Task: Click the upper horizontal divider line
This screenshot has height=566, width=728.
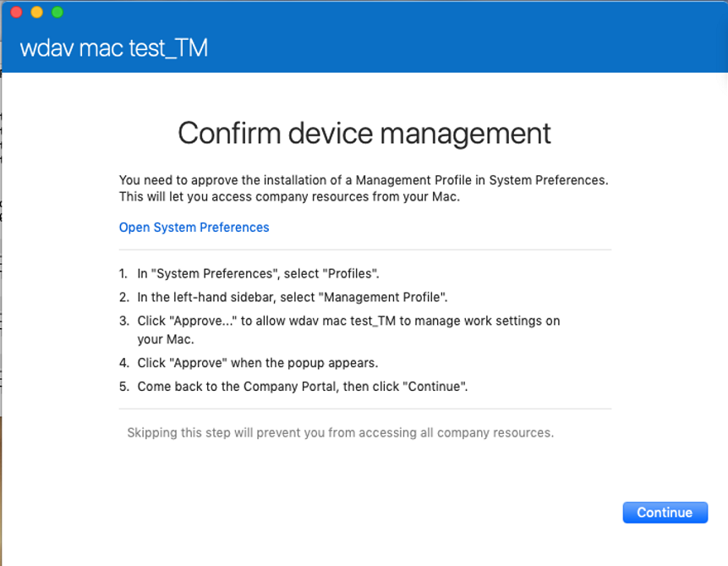Action: coord(364,249)
